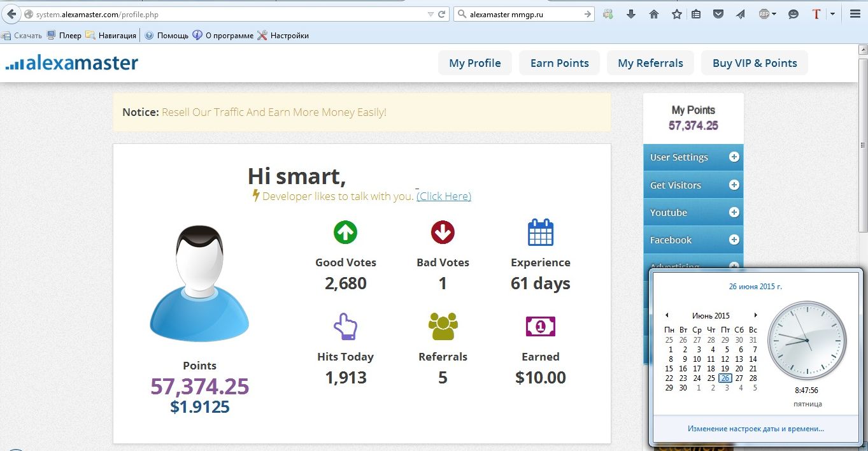Go to next month in the calendar
Image resolution: width=868 pixels, height=451 pixels.
click(x=756, y=315)
